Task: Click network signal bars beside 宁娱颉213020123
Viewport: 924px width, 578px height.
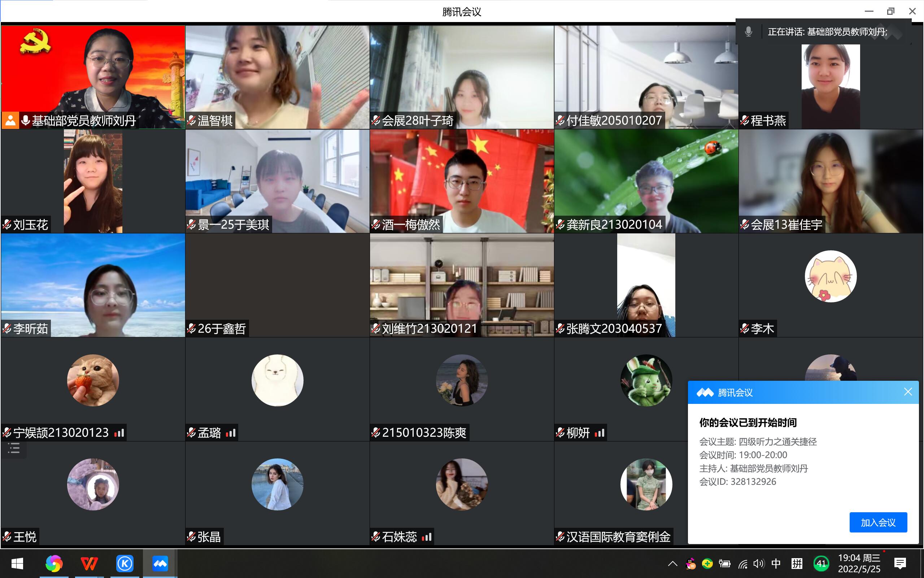Action: pyautogui.click(x=119, y=433)
